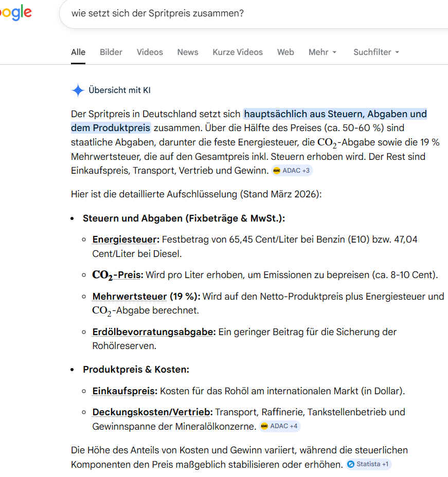The width and height of the screenshot is (448, 477).
Task: Click the underlined Einkaufspreis term
Action: point(124,391)
